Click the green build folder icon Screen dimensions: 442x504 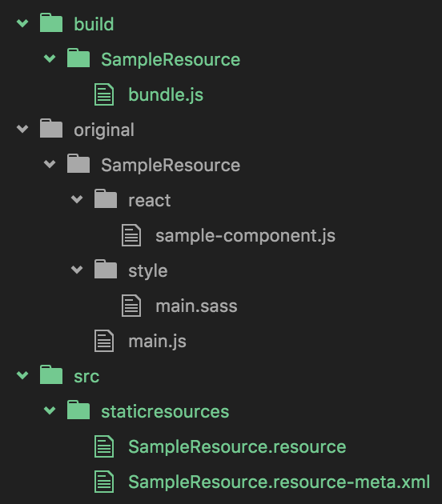point(51,23)
